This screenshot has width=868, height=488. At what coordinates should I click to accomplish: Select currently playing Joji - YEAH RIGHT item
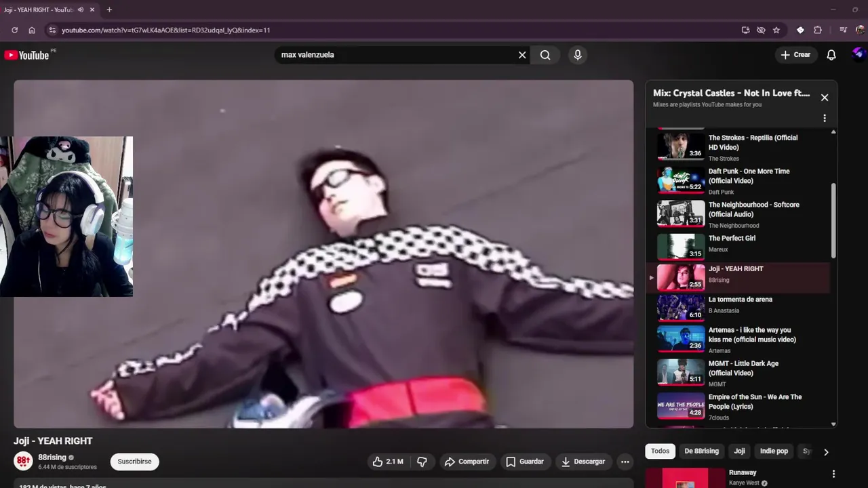click(739, 278)
